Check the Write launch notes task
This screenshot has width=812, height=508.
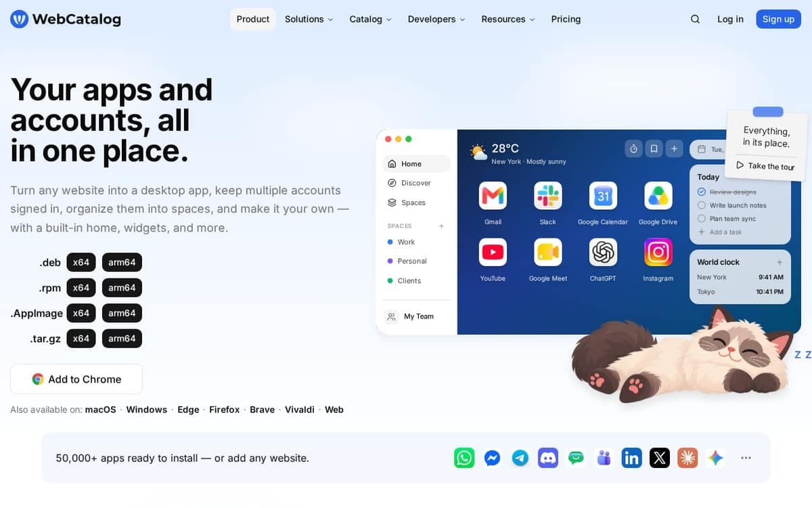(x=702, y=205)
